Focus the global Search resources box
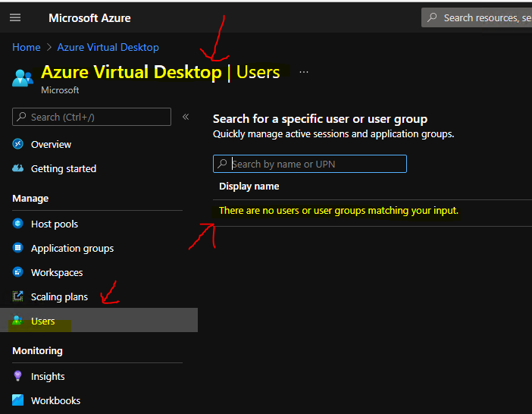Image resolution: width=532 pixels, height=414 pixels. 477,17
